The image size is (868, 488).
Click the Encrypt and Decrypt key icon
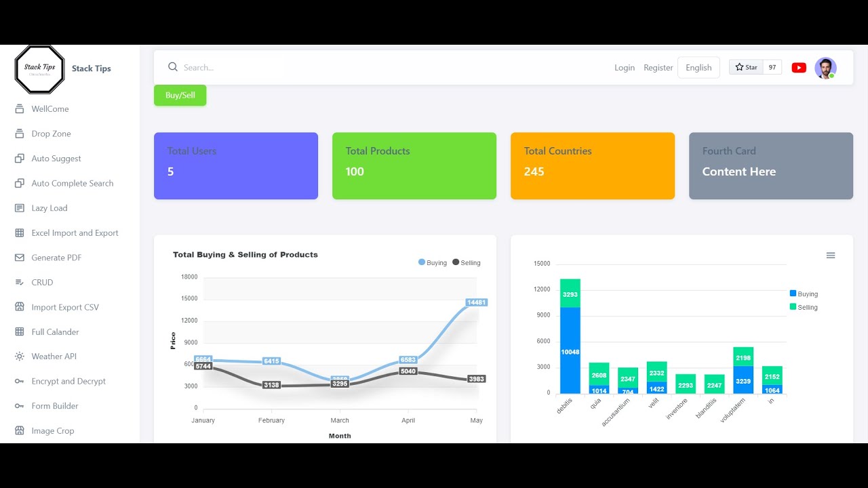tap(19, 381)
